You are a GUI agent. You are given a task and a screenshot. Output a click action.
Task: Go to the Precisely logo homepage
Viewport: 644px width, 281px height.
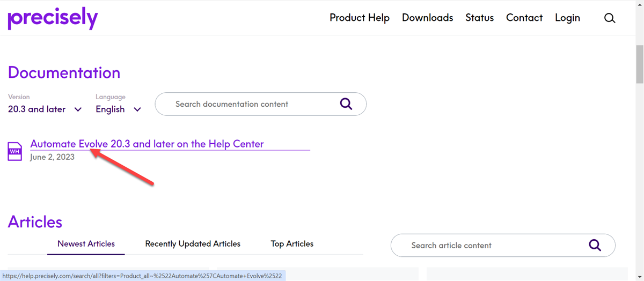click(x=53, y=19)
